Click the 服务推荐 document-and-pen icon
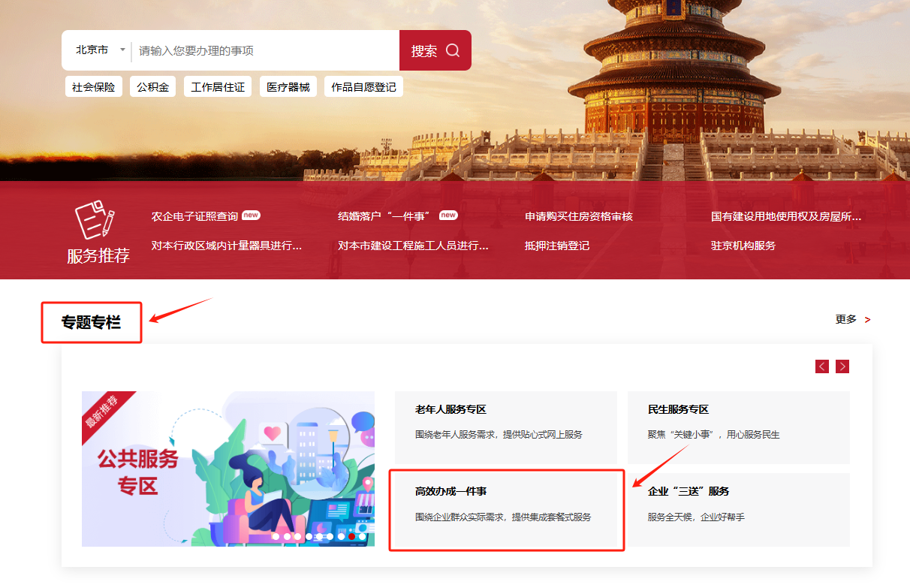910x588 pixels. click(x=95, y=220)
